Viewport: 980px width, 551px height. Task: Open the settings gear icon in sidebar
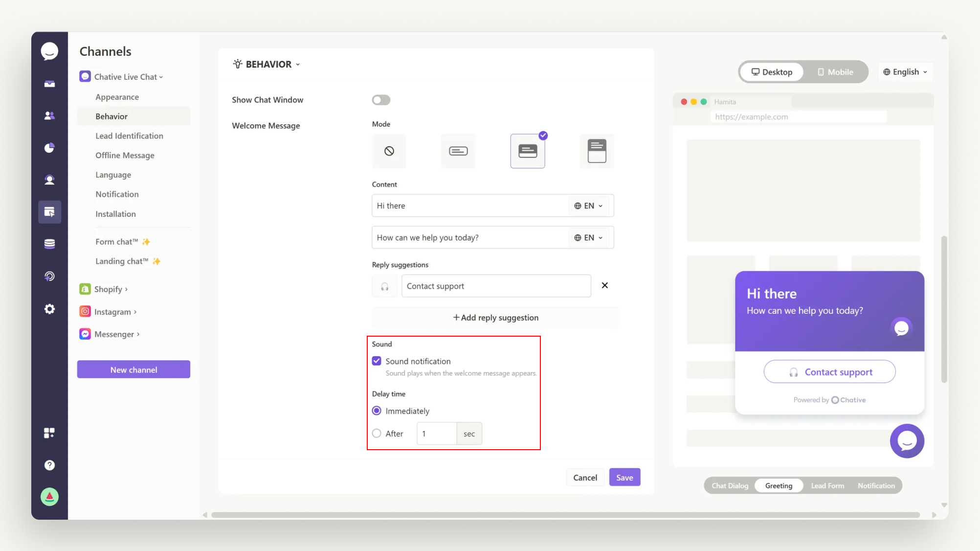tap(49, 309)
